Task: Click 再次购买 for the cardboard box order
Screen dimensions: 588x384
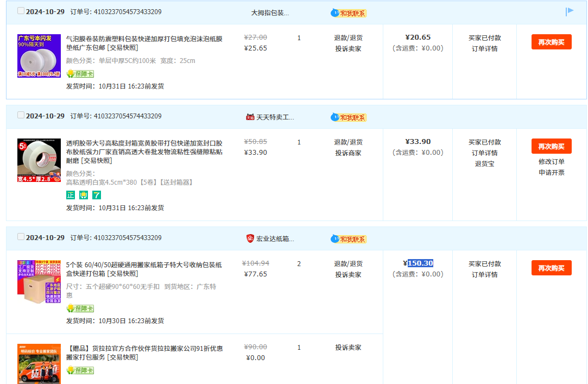Action: point(551,268)
